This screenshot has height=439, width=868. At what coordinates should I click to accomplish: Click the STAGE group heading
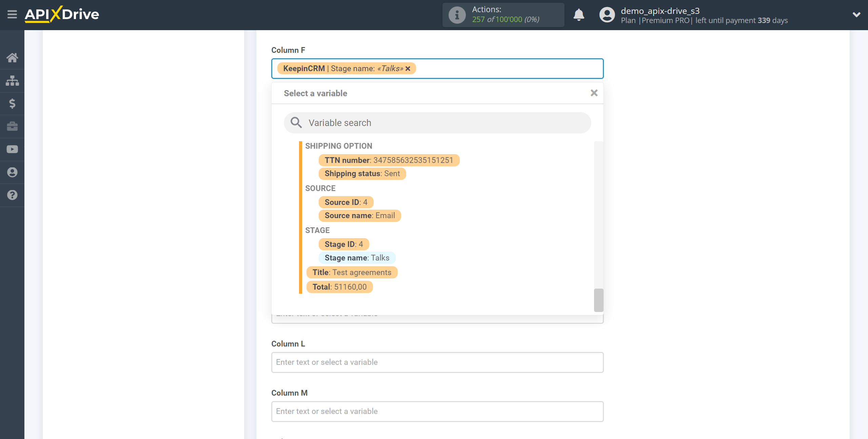pos(317,230)
